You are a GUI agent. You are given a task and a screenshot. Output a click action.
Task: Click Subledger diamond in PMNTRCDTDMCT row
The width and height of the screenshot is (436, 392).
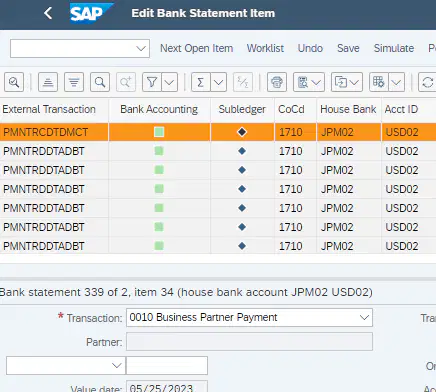242,132
